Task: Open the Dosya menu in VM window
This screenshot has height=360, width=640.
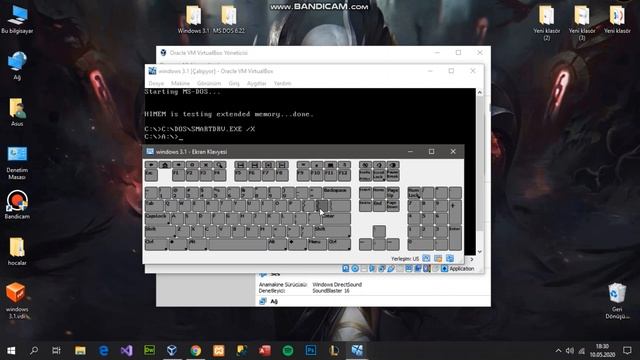Action: (x=156, y=83)
